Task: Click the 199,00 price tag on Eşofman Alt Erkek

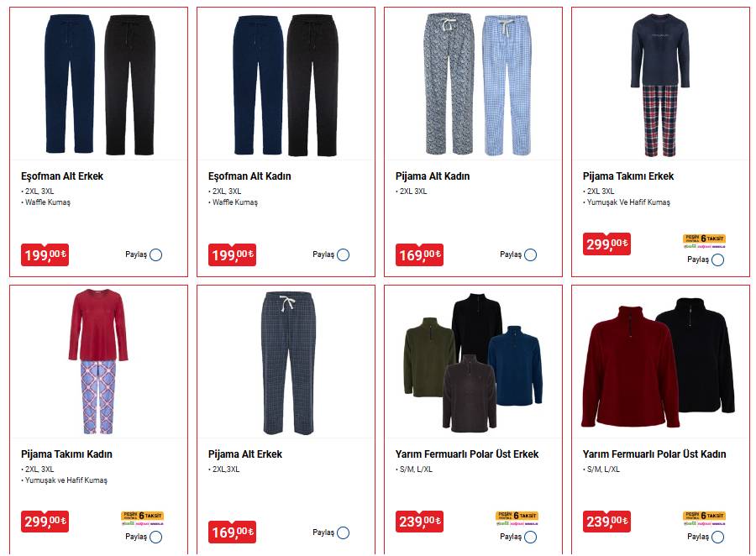Action: point(45,254)
